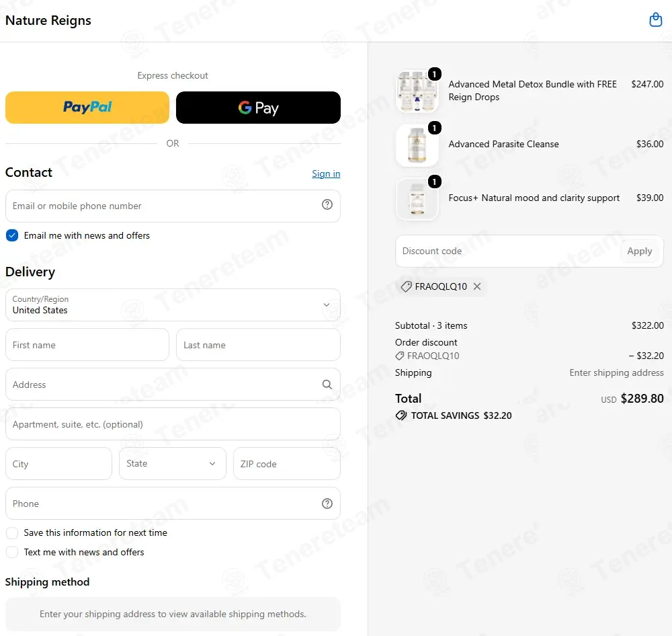
Task: Click the $289.80 total amount
Action: coord(642,399)
